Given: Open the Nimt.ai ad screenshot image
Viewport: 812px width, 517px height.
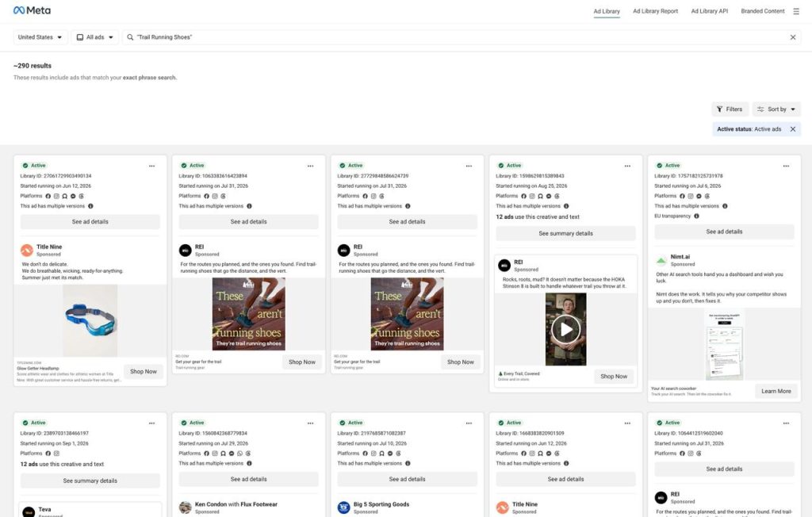Looking at the screenshot, I should click(724, 346).
